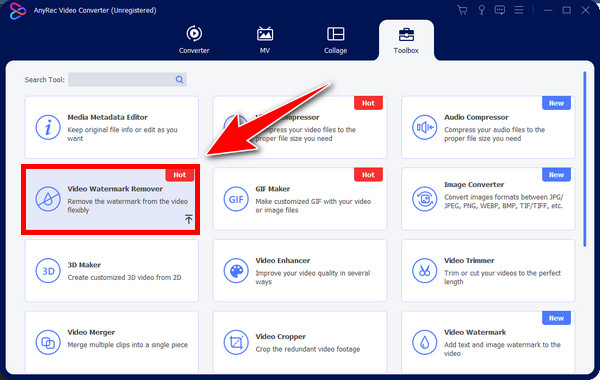Viewport: 600px width, 380px height.
Task: Click the Audio Compressor speaker icon
Action: (424, 127)
